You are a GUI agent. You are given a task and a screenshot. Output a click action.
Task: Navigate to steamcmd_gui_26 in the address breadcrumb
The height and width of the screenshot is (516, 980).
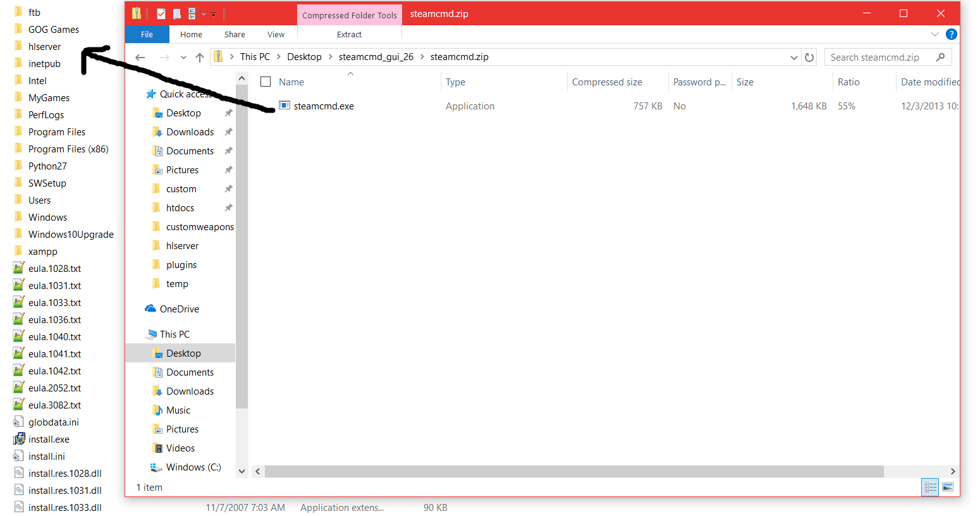click(376, 57)
